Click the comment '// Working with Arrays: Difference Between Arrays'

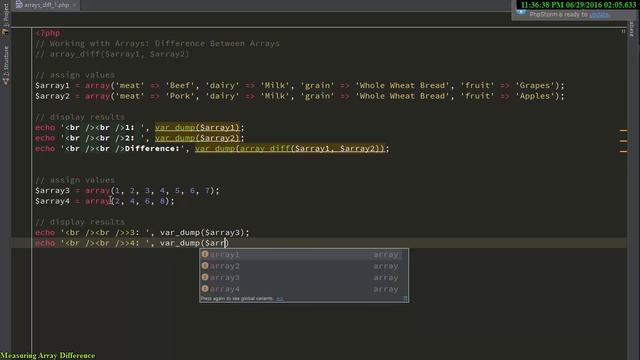[158, 43]
